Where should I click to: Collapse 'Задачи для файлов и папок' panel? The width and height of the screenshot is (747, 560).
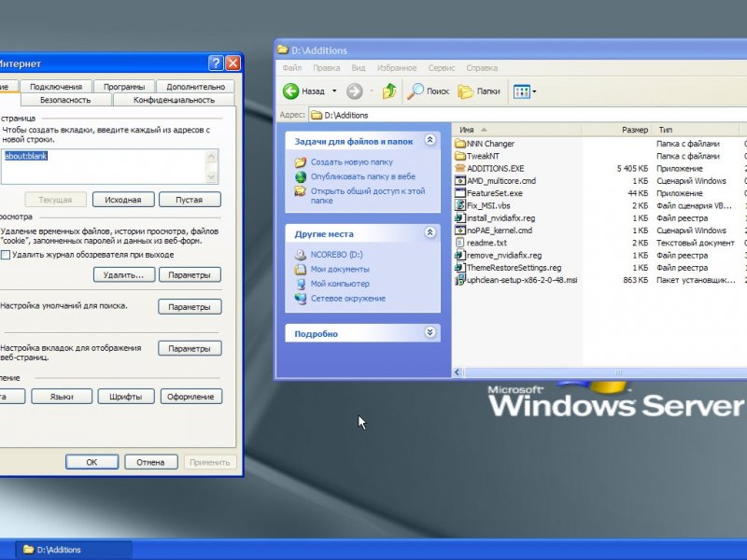[x=430, y=140]
